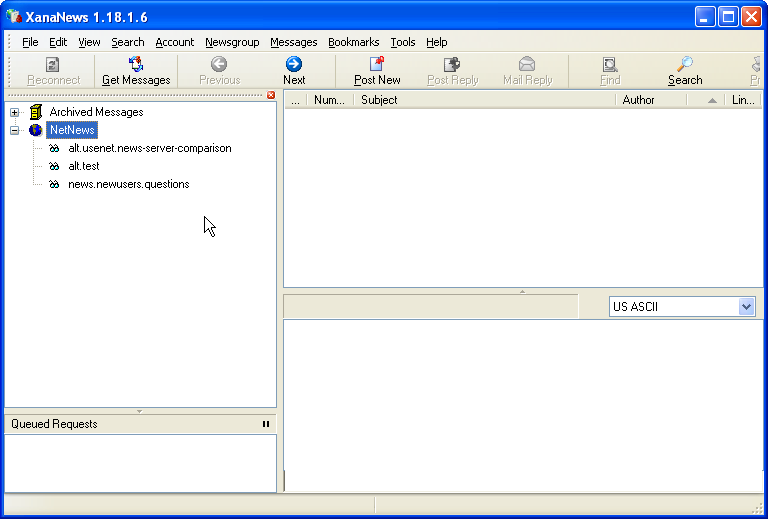Collapse the NetNews account node
Viewport: 768px width, 519px height.
15,130
